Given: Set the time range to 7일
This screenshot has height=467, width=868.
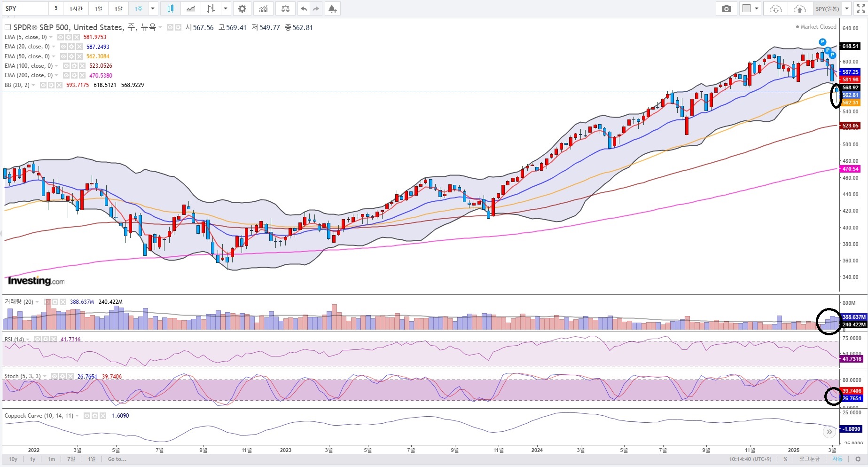Looking at the screenshot, I should (x=71, y=459).
